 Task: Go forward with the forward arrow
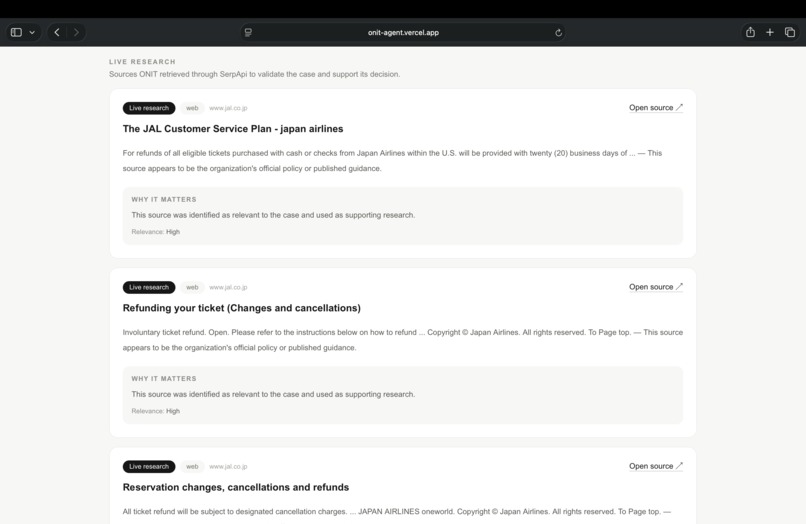click(x=76, y=32)
